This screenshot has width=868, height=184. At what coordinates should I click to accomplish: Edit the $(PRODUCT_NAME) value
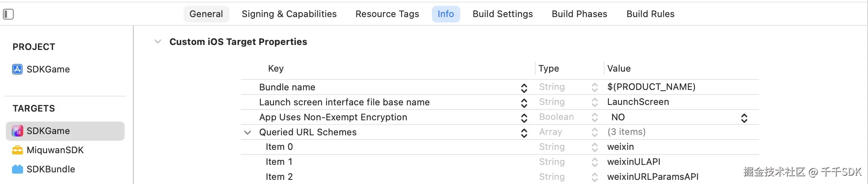pyautogui.click(x=651, y=87)
